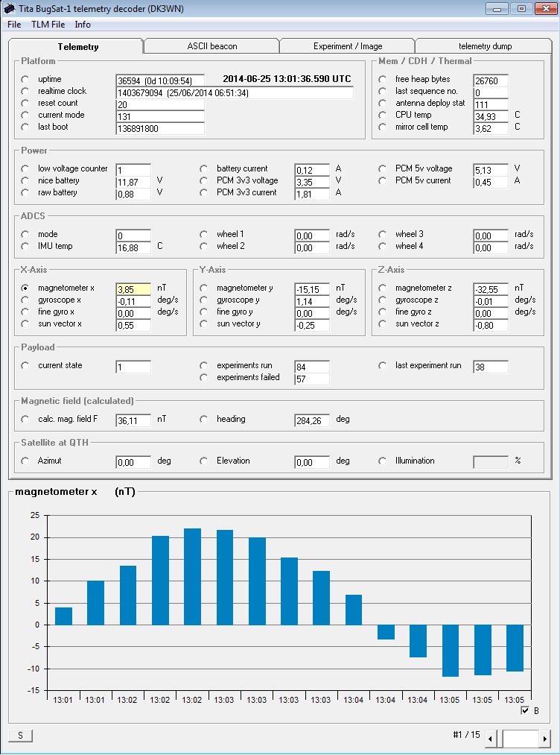Switch to the Experiment / Image tab
The image size is (560, 755).
[x=347, y=46]
